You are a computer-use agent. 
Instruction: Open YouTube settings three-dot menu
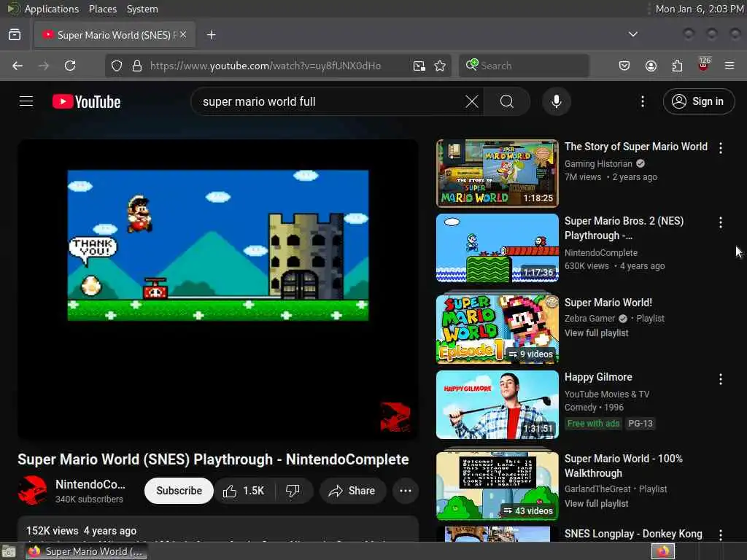click(x=643, y=101)
